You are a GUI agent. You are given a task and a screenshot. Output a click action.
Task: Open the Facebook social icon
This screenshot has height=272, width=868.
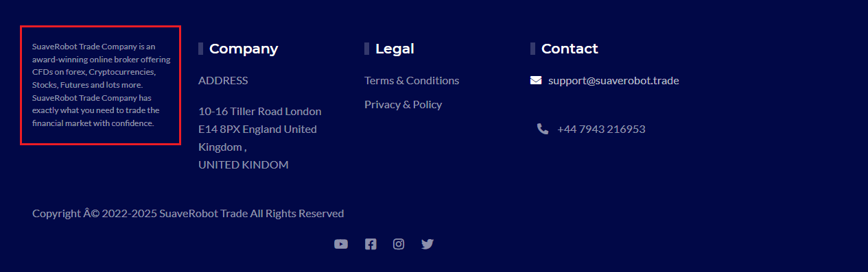coord(371,244)
